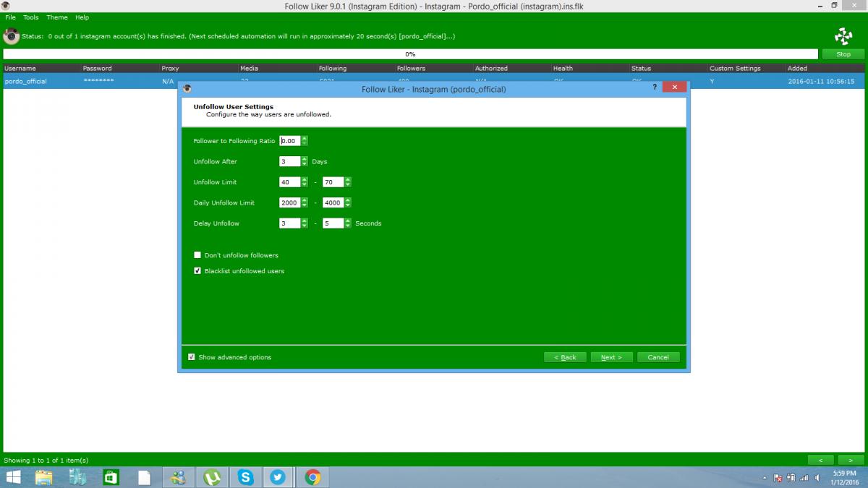The width and height of the screenshot is (868, 488).
Task: Sort by the Health column header
Action: 590,68
